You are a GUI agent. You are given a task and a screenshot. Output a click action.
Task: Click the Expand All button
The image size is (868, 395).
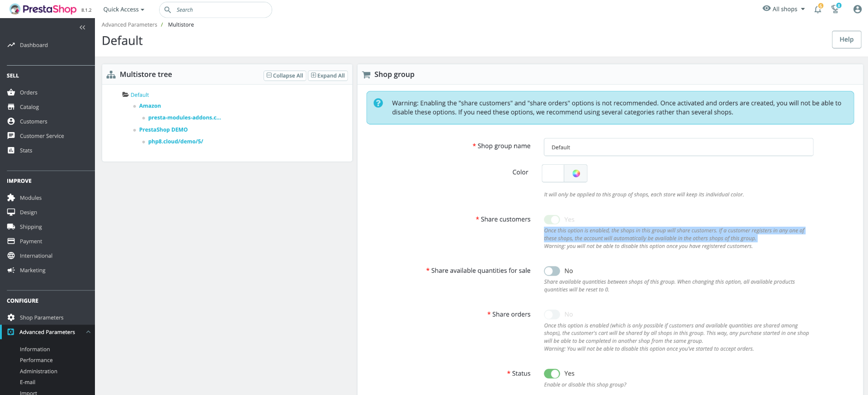(328, 76)
